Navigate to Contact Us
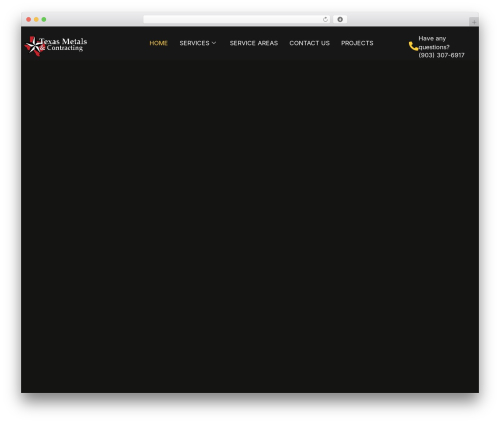Screen dimensions: 500x423 [x=309, y=43]
